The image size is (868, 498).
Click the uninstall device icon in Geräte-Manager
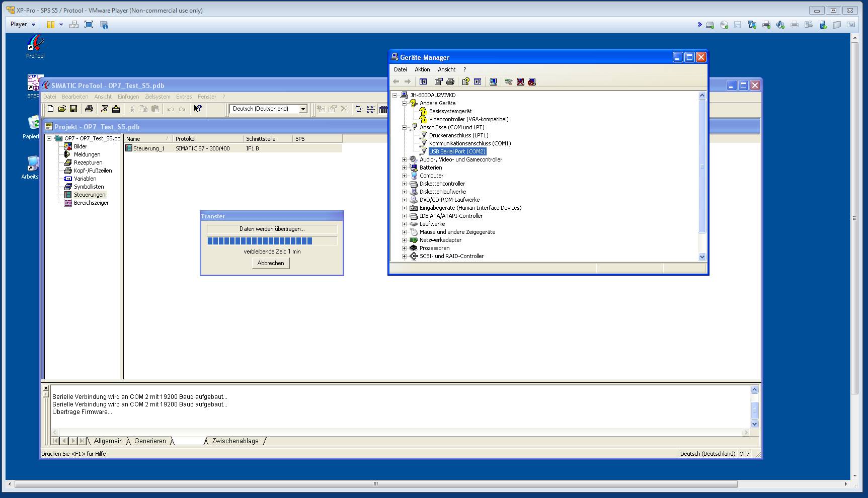point(520,81)
